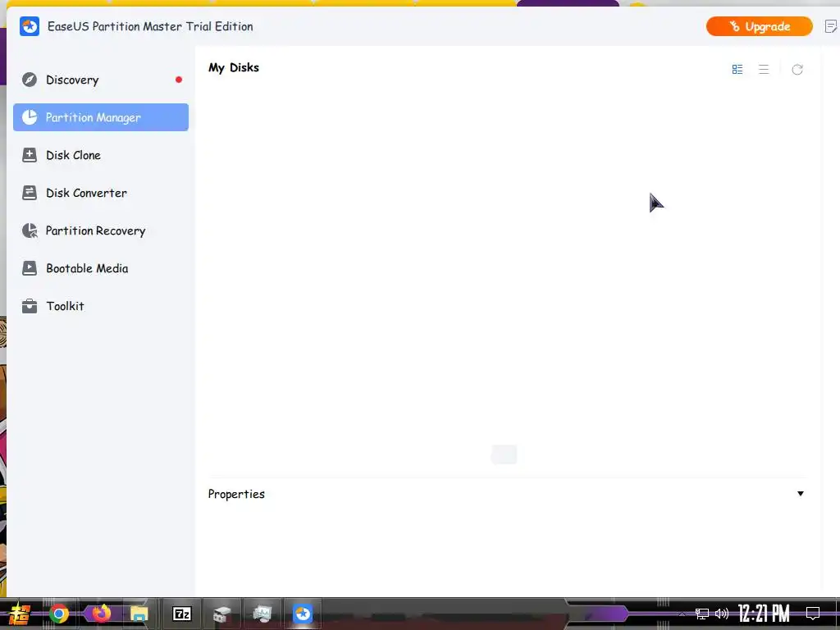This screenshot has height=630, width=840.
Task: Open Partition Recovery
Action: point(101,231)
